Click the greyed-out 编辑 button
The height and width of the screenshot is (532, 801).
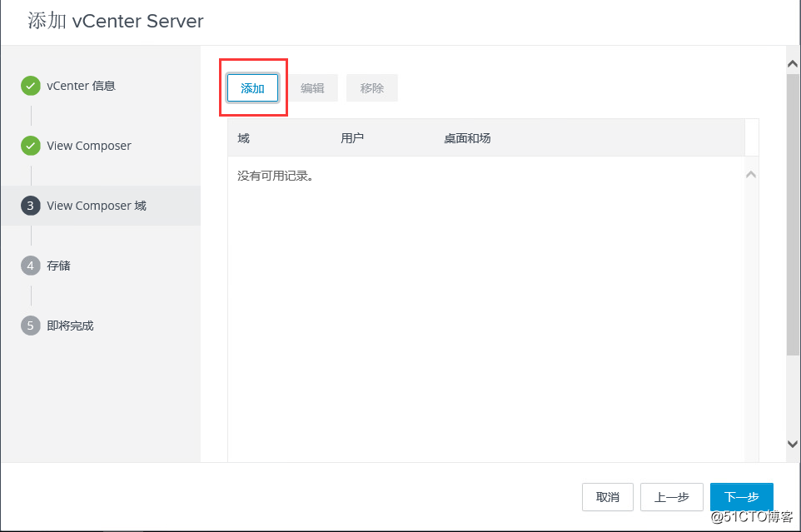point(312,87)
